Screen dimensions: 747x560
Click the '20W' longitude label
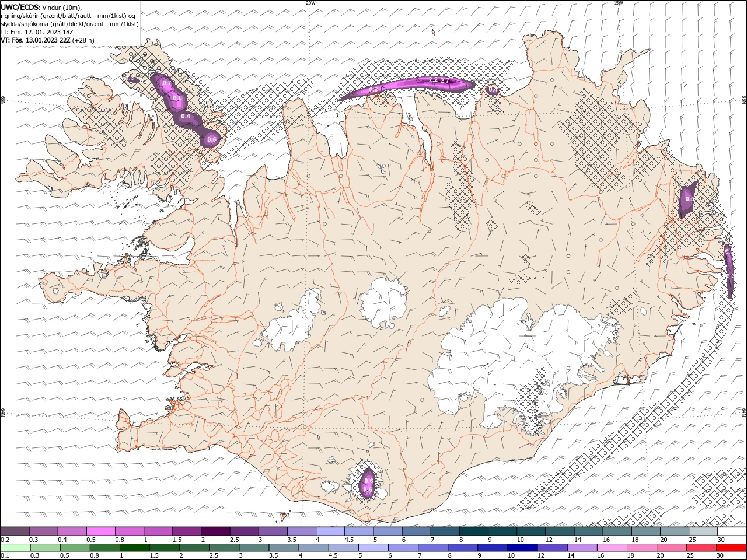pos(310,3)
